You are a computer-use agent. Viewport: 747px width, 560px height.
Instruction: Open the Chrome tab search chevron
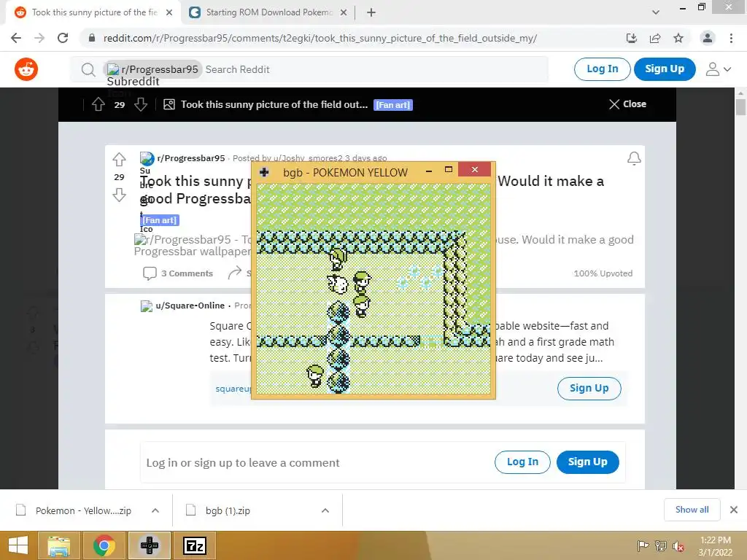(x=656, y=12)
